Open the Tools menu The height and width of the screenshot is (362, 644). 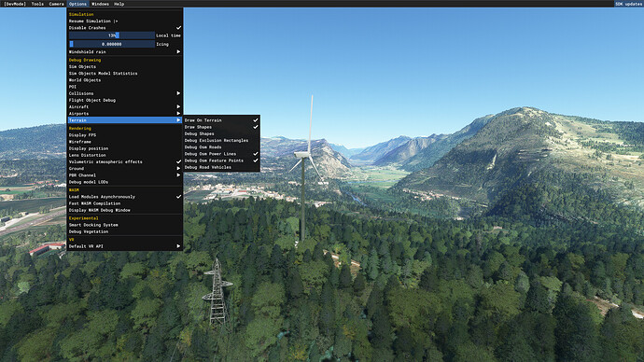click(37, 4)
